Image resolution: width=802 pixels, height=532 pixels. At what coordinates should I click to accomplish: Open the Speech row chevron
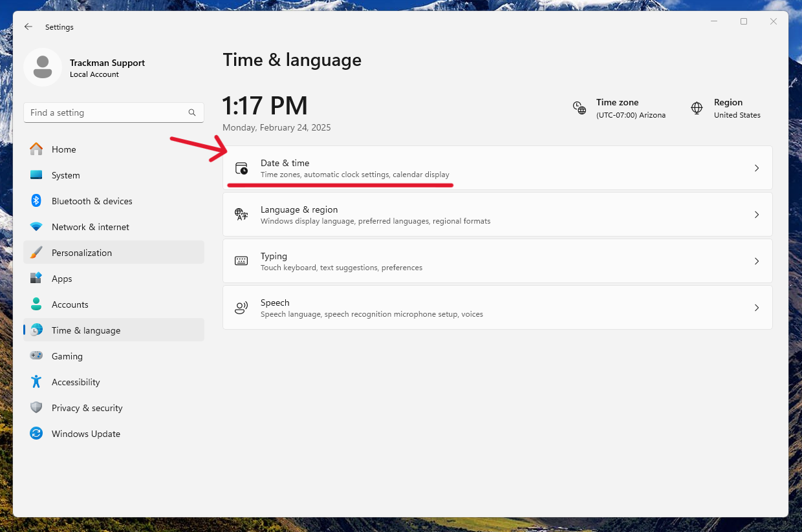(757, 308)
